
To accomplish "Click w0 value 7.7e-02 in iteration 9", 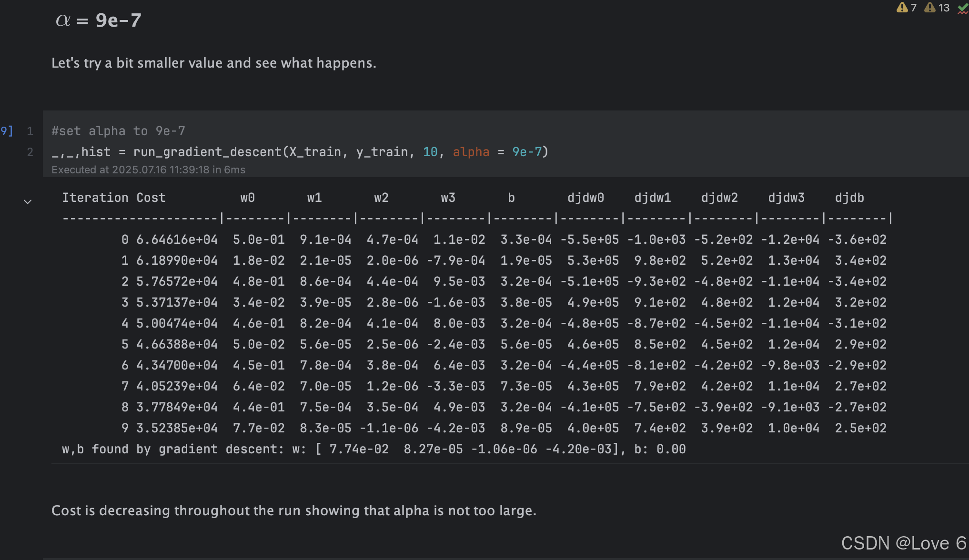I will [x=259, y=428].
